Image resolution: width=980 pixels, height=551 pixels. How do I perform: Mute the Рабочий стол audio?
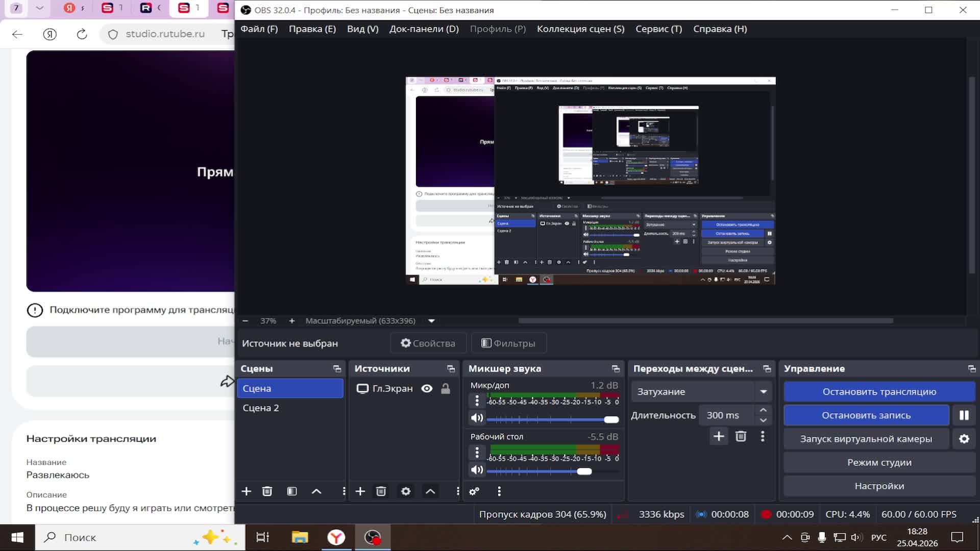477,470
